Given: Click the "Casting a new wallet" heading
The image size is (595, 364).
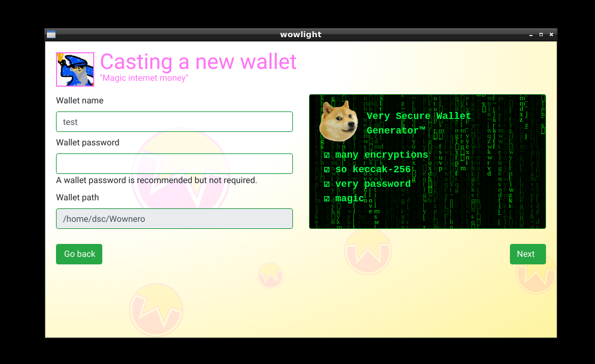Looking at the screenshot, I should 198,61.
